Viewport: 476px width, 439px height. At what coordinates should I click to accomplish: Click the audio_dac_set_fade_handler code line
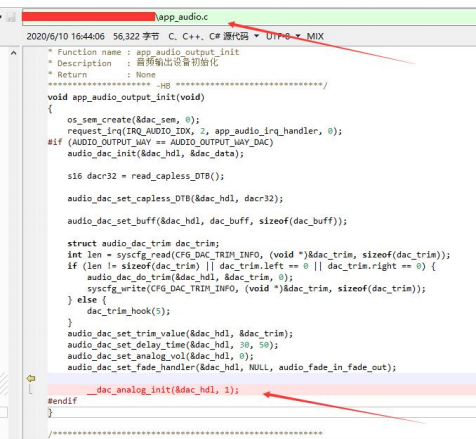[232, 367]
